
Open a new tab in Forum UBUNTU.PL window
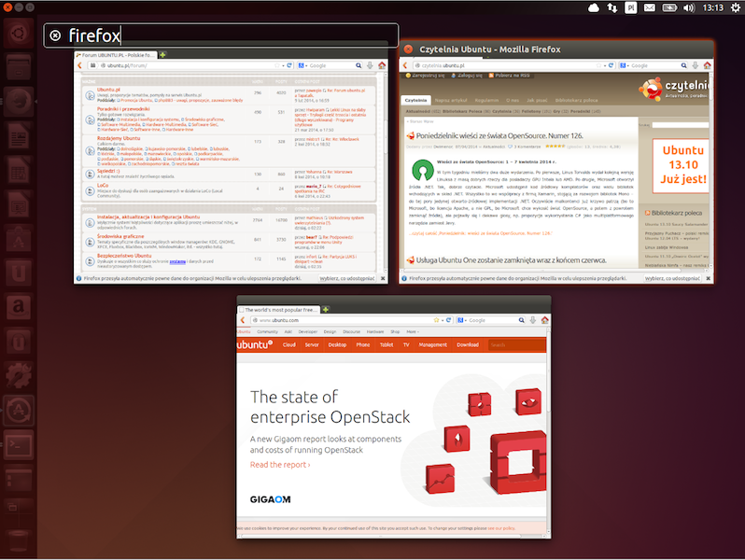pos(162,55)
